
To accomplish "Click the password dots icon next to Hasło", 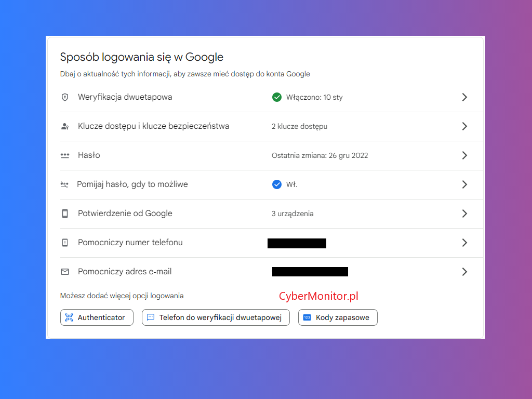I will (65, 155).
